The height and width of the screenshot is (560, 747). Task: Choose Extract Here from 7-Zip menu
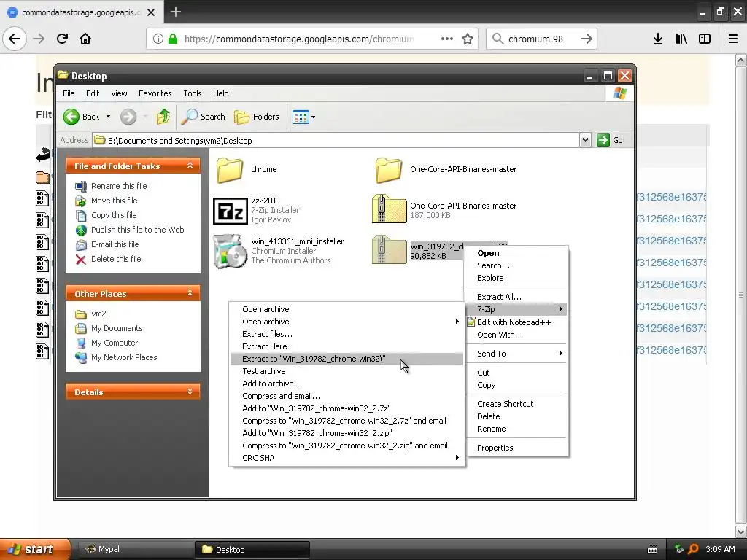pyautogui.click(x=347, y=346)
